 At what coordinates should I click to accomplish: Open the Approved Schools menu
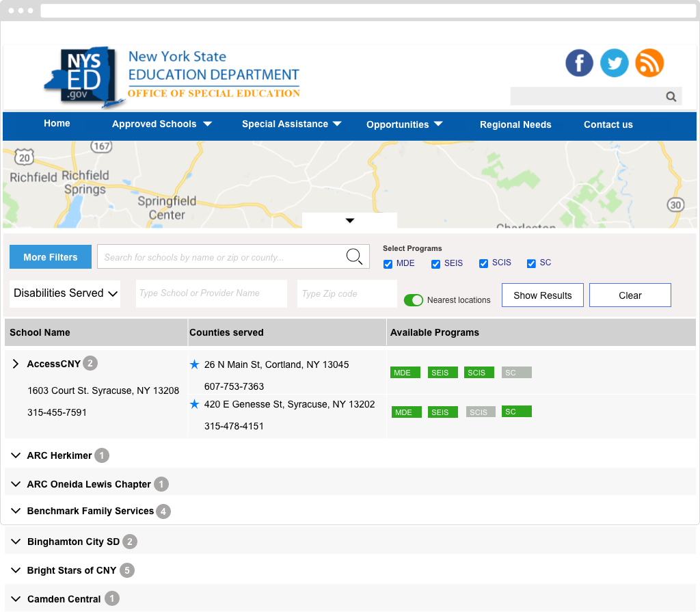coord(161,124)
